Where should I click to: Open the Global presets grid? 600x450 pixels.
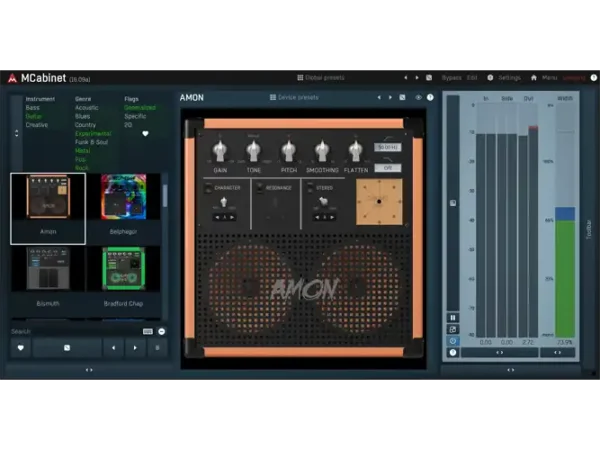(321, 78)
